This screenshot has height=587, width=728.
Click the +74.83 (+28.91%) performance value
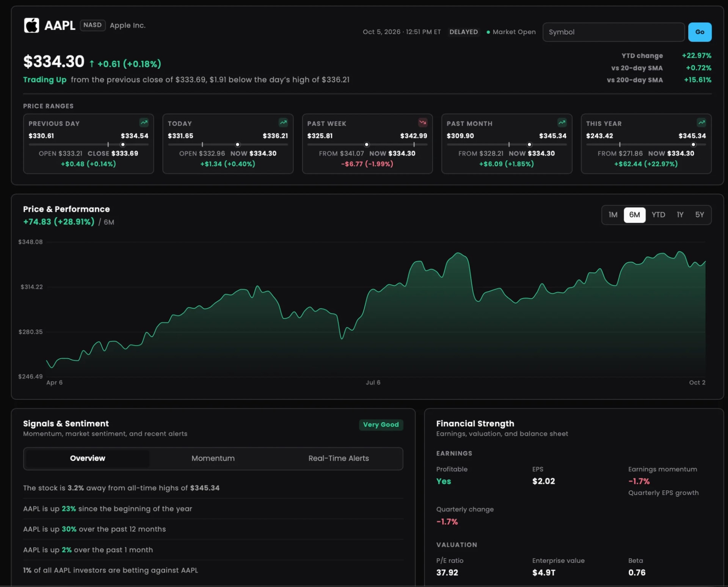coord(59,222)
